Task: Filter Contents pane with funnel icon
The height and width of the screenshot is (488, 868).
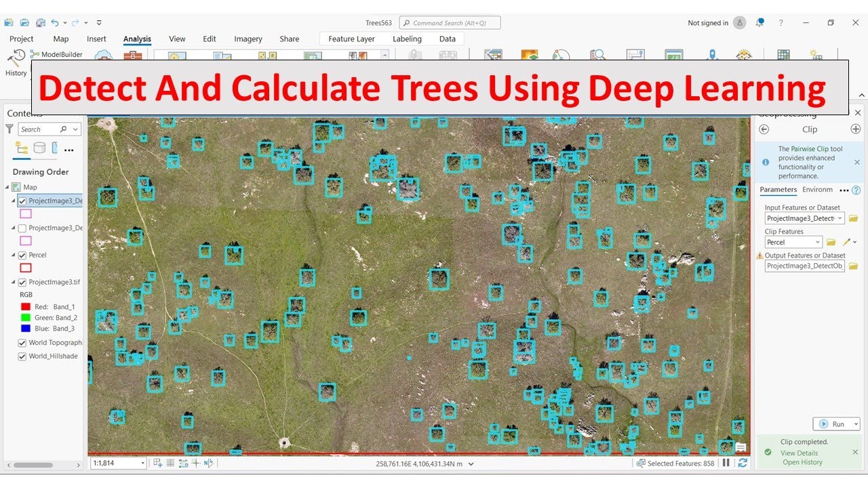Action: click(9, 128)
